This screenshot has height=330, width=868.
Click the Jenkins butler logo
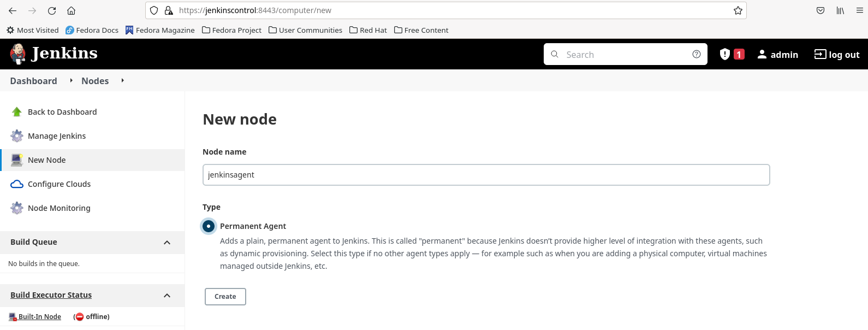(x=18, y=54)
